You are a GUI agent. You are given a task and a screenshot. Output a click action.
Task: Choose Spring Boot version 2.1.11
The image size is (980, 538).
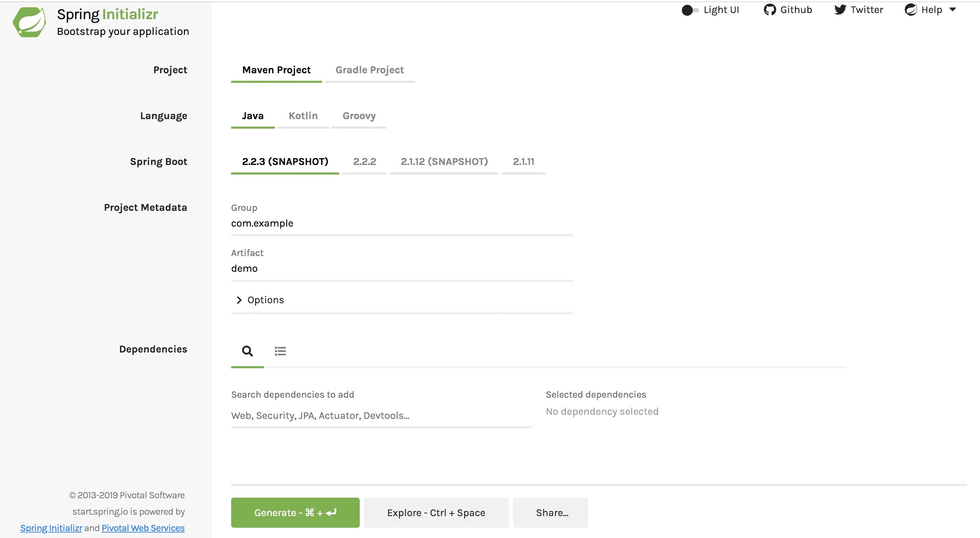point(524,162)
